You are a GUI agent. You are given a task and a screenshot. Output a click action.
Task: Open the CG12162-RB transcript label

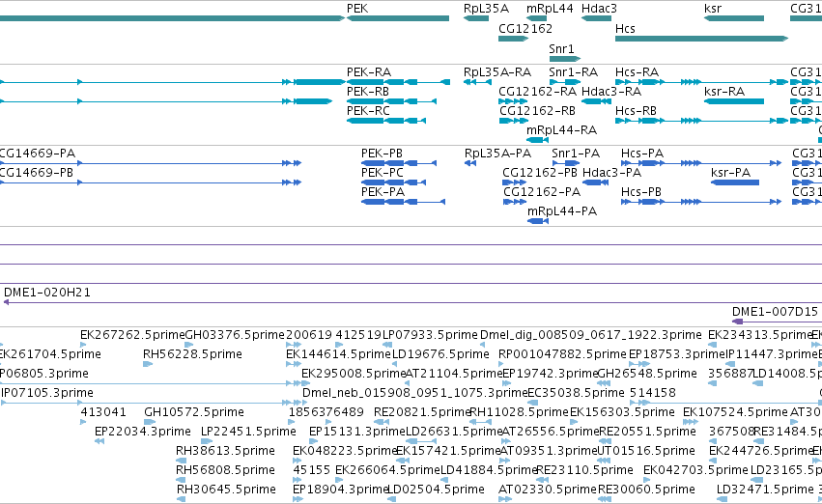tap(537, 110)
